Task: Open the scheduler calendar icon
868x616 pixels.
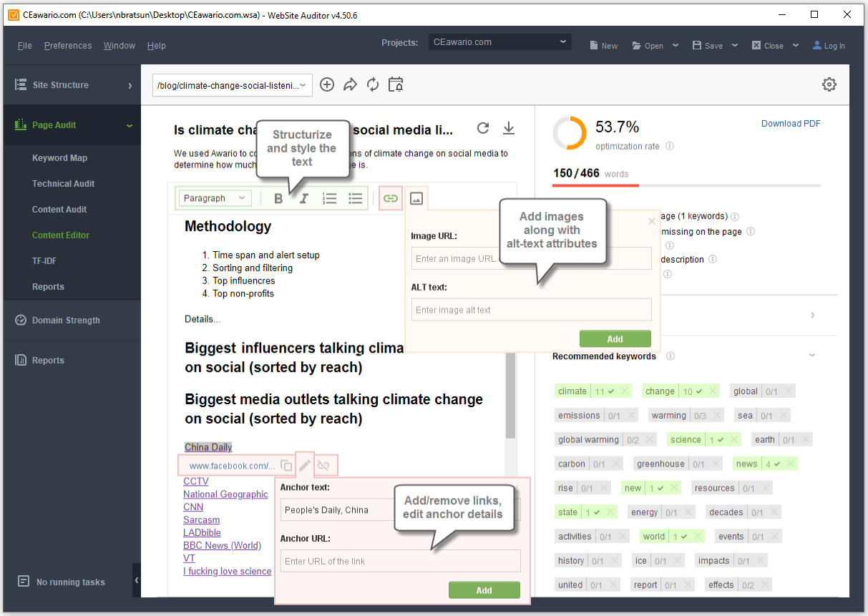Action: pyautogui.click(x=396, y=84)
